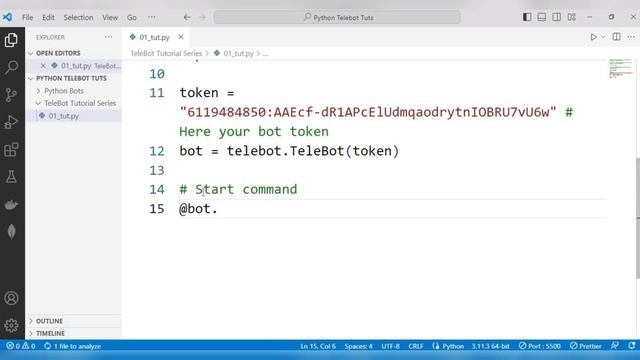Image resolution: width=640 pixels, height=360 pixels.
Task: Toggle the bottom panel layout icon
Action: pos(542,17)
